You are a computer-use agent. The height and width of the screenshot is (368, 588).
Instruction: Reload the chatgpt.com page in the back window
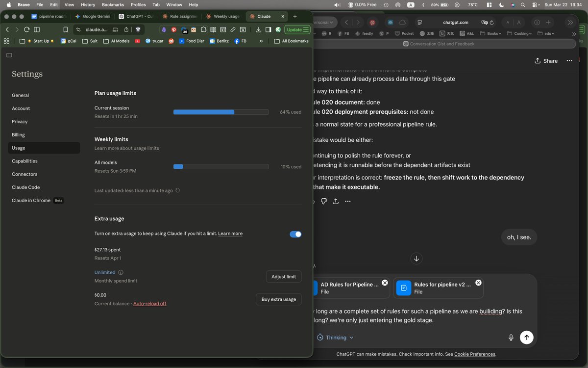(x=491, y=23)
